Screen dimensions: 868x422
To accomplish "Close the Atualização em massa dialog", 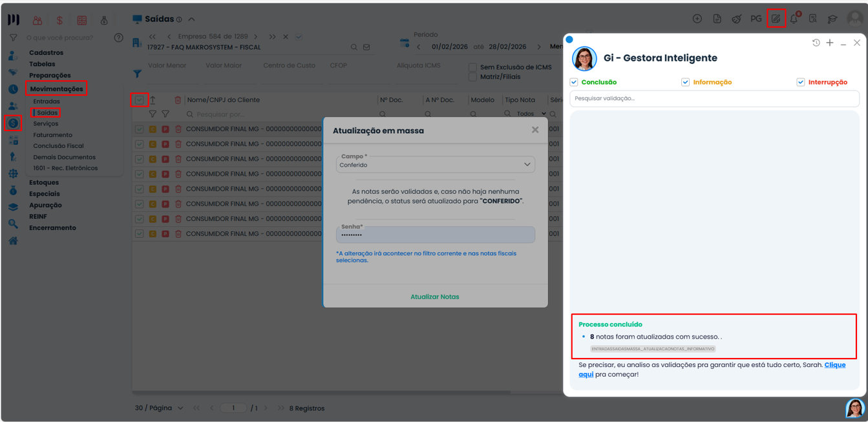I will (x=535, y=130).
